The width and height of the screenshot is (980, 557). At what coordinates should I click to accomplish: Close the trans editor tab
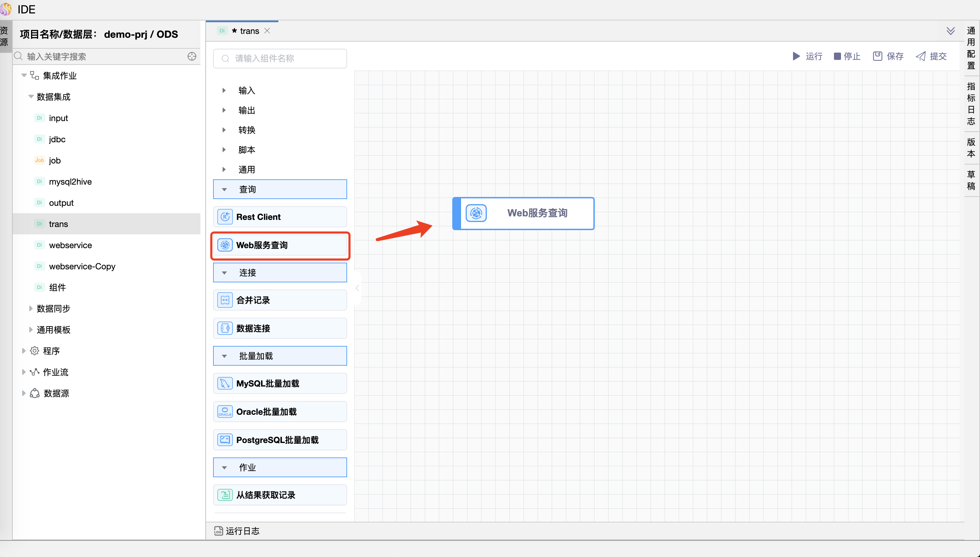(x=267, y=31)
